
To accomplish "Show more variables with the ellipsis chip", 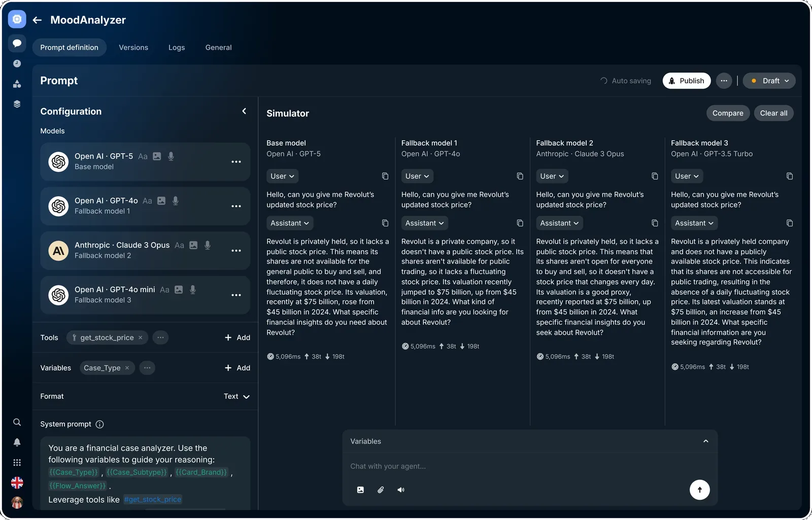I will [147, 368].
